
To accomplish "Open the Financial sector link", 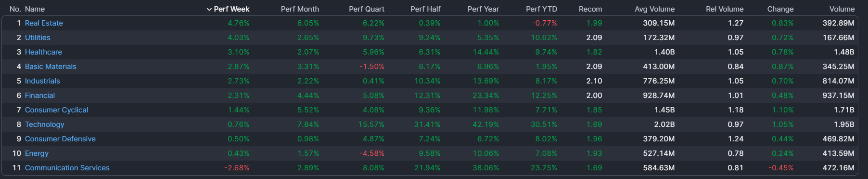I will click(x=40, y=96).
